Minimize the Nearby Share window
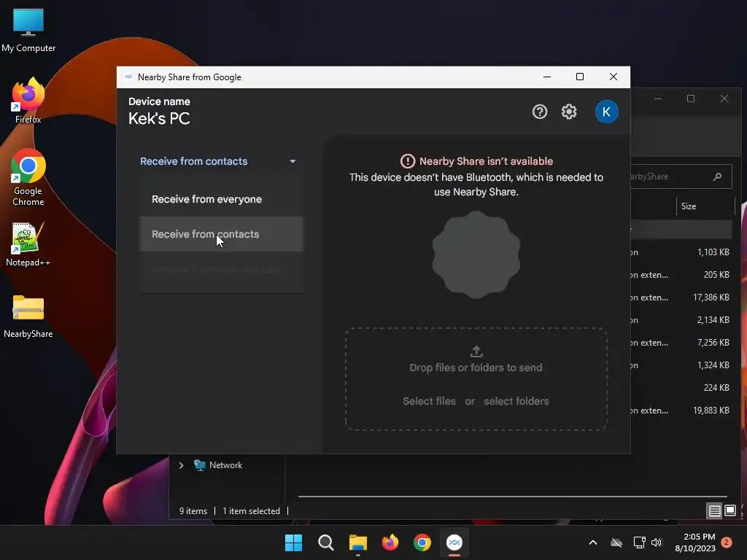Viewport: 747px width, 560px height. click(x=547, y=77)
